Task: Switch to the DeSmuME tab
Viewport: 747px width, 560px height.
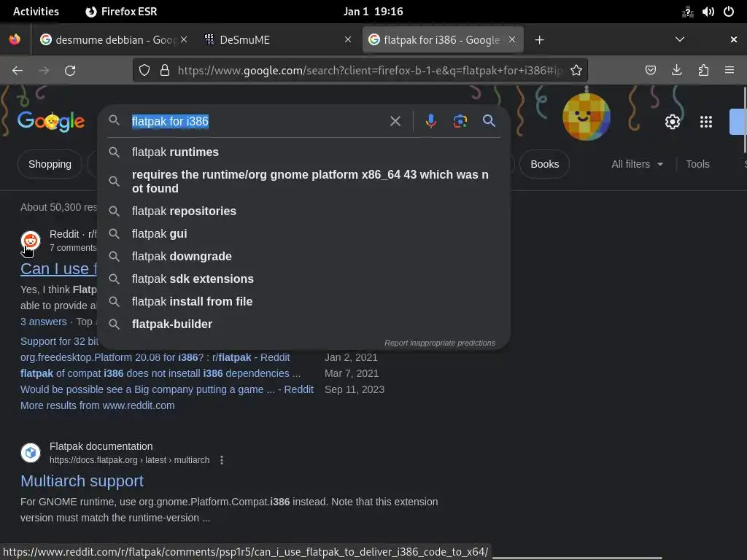Action: click(x=277, y=39)
